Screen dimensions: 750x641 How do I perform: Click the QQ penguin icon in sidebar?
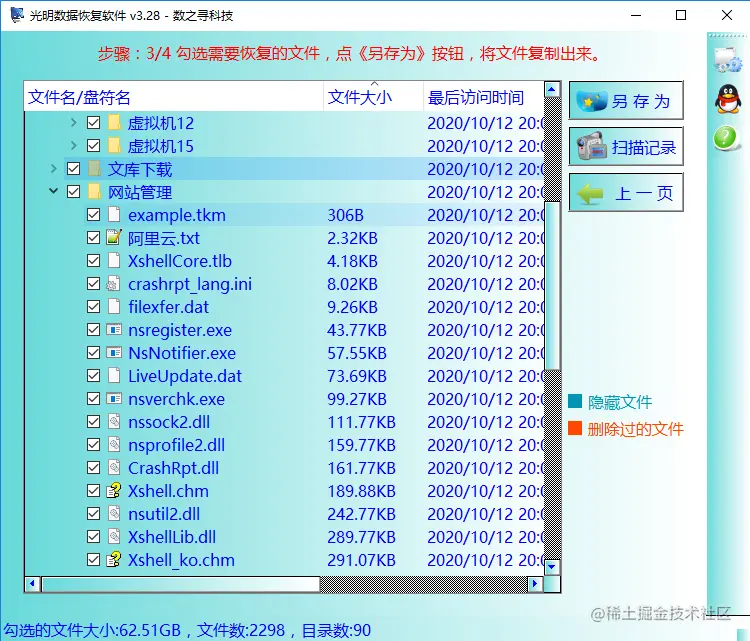[x=728, y=99]
